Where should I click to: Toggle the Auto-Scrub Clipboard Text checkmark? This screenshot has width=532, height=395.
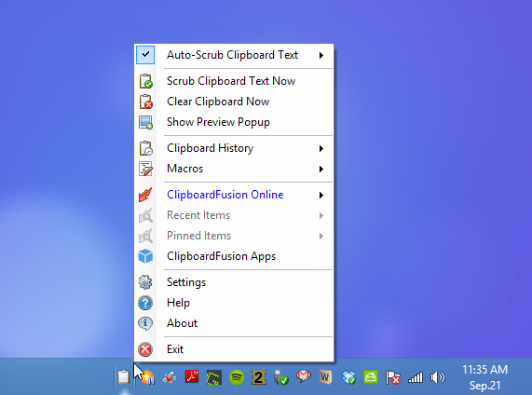145,55
